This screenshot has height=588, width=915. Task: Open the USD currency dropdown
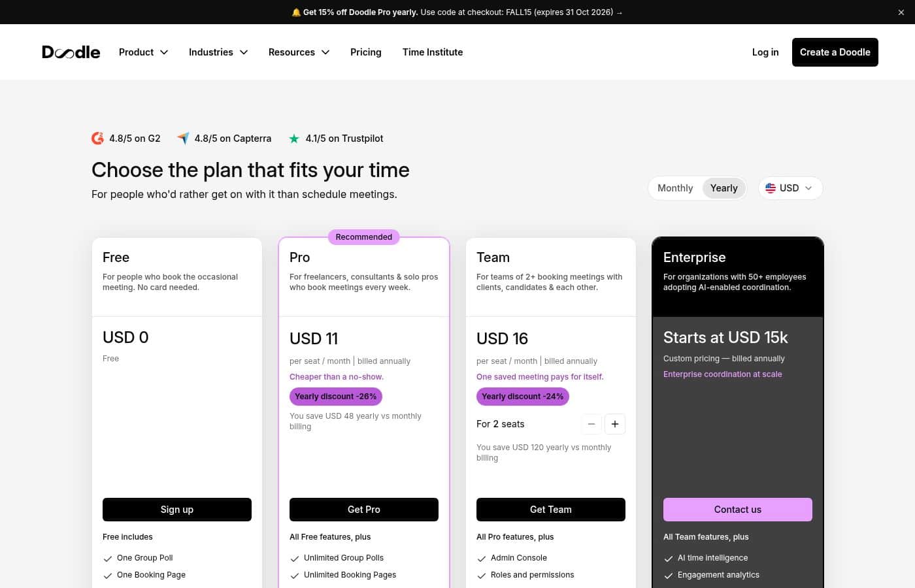click(790, 188)
